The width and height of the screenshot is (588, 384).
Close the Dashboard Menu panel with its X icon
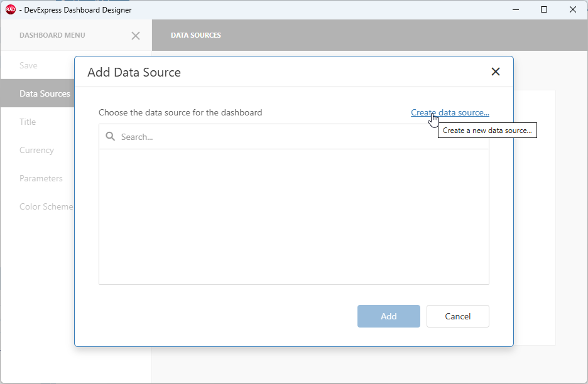[136, 36]
